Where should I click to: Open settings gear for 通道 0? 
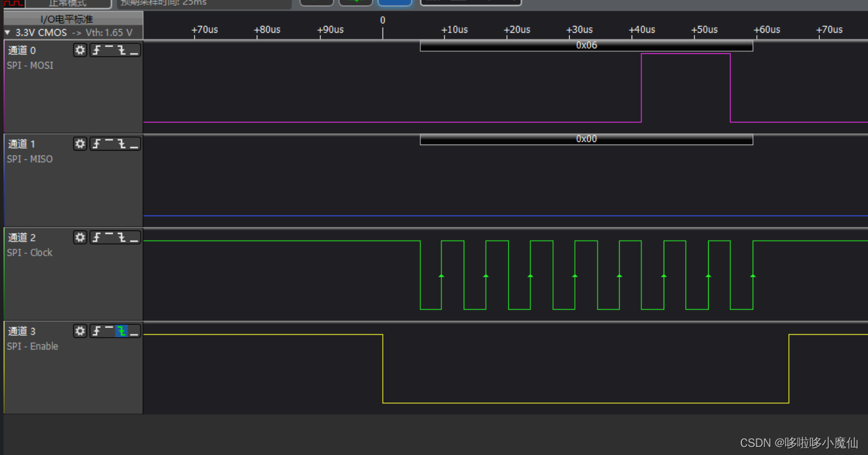[x=80, y=50]
